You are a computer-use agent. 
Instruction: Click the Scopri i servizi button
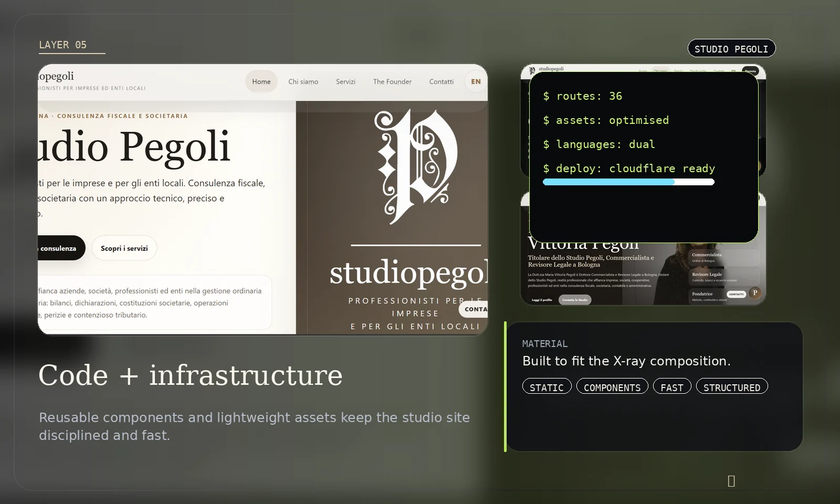click(124, 248)
